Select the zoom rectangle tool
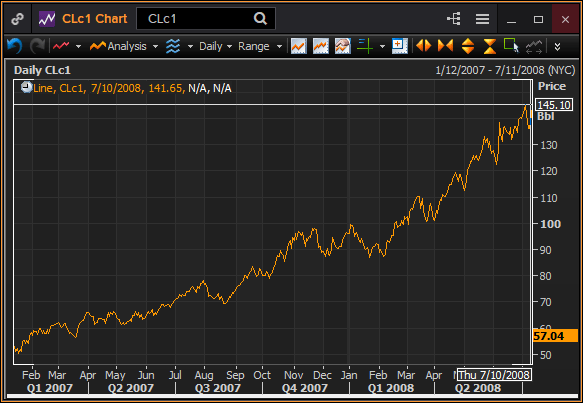The height and width of the screenshot is (403, 583). pyautogui.click(x=511, y=46)
